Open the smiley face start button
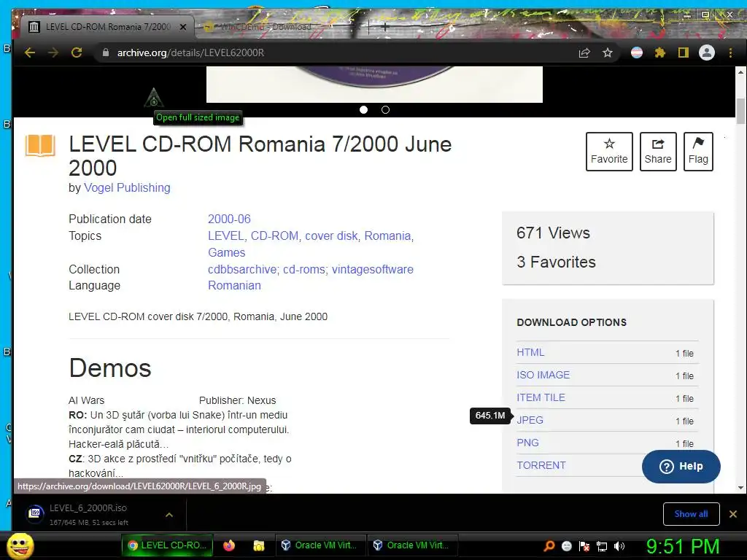This screenshot has height=560, width=747. (x=20, y=545)
